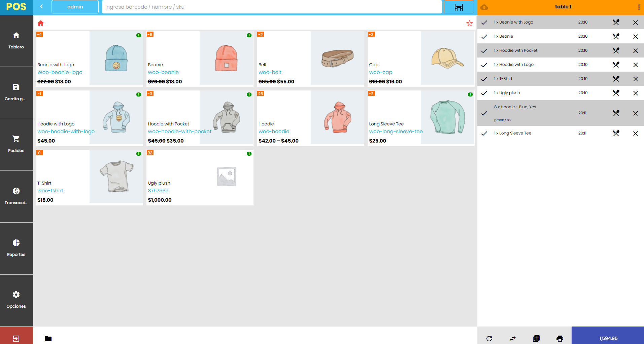Go to Pedidos orders section
The width and height of the screenshot is (644, 344).
coord(16,144)
